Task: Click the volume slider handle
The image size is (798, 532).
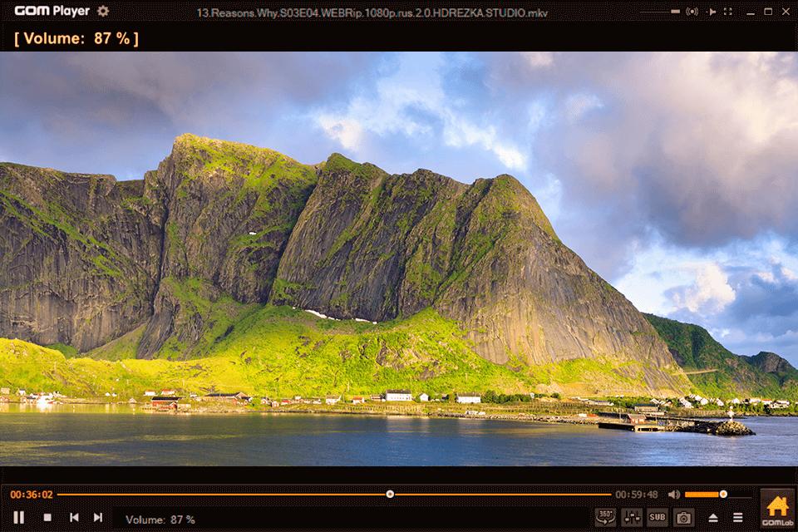Action: (x=723, y=495)
